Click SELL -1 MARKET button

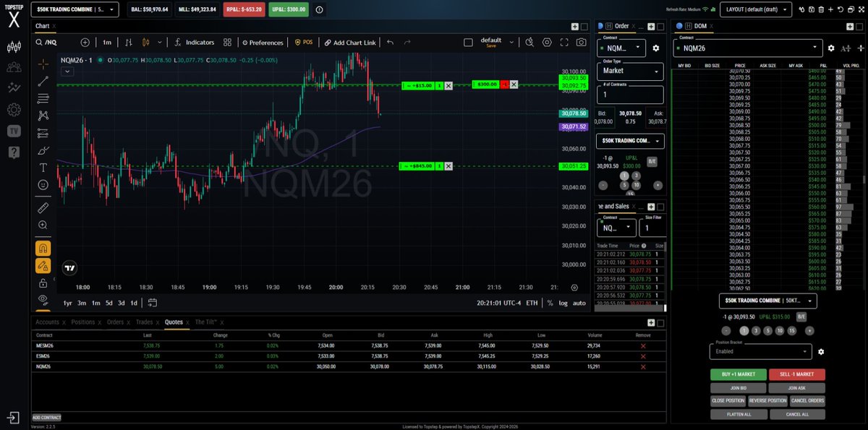(796, 374)
